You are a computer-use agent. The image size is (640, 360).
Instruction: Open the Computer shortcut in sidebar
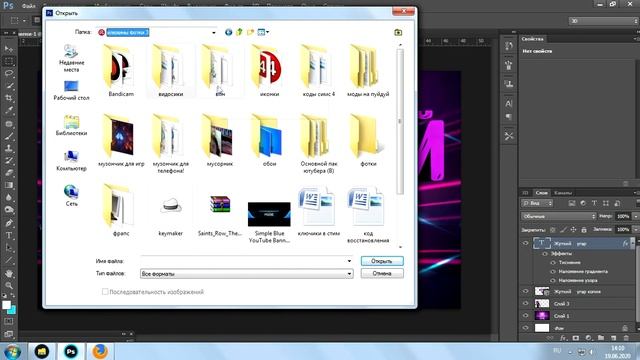tap(71, 161)
